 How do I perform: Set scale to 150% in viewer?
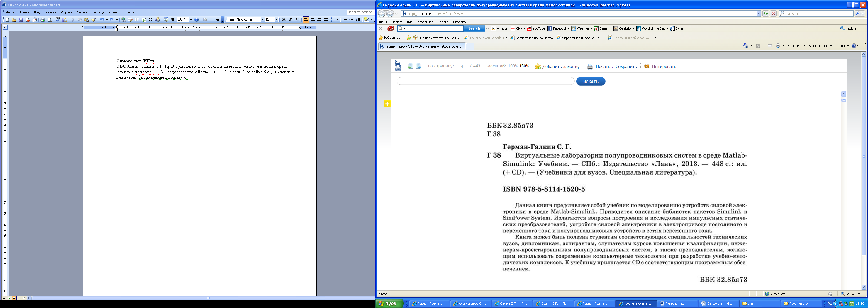[x=524, y=66]
